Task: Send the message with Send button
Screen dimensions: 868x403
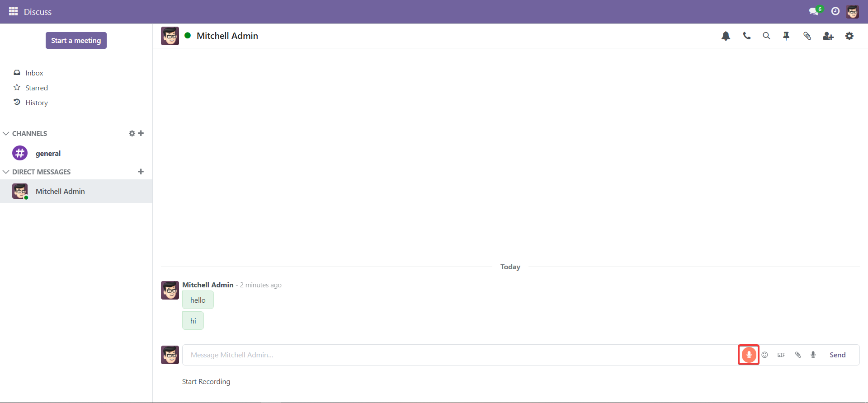Action: coord(837,355)
